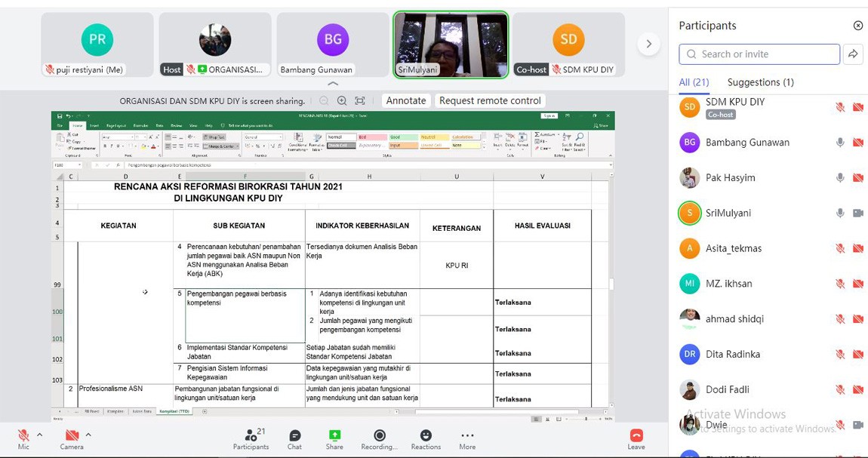Zoom in on the shared screen
The image size is (868, 458).
[x=342, y=100]
